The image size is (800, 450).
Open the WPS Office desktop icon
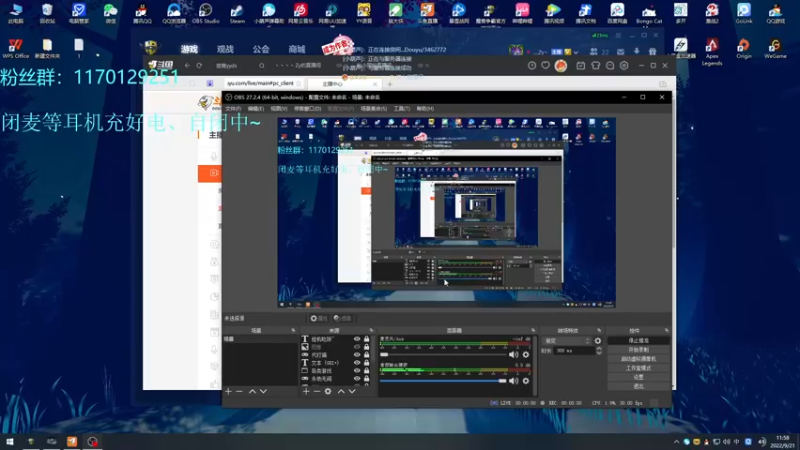(x=15, y=49)
